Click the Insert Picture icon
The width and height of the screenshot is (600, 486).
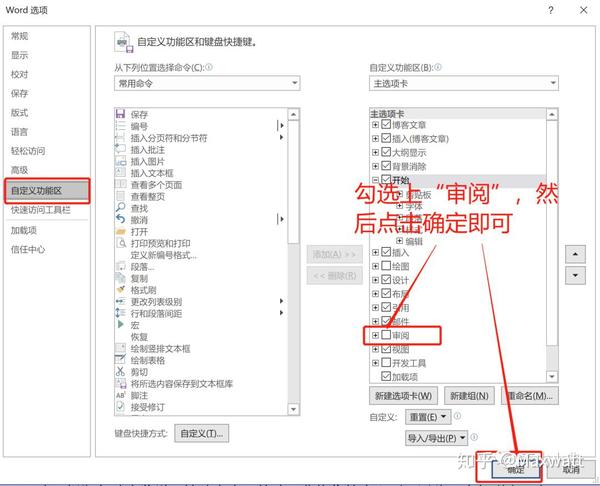click(x=121, y=161)
